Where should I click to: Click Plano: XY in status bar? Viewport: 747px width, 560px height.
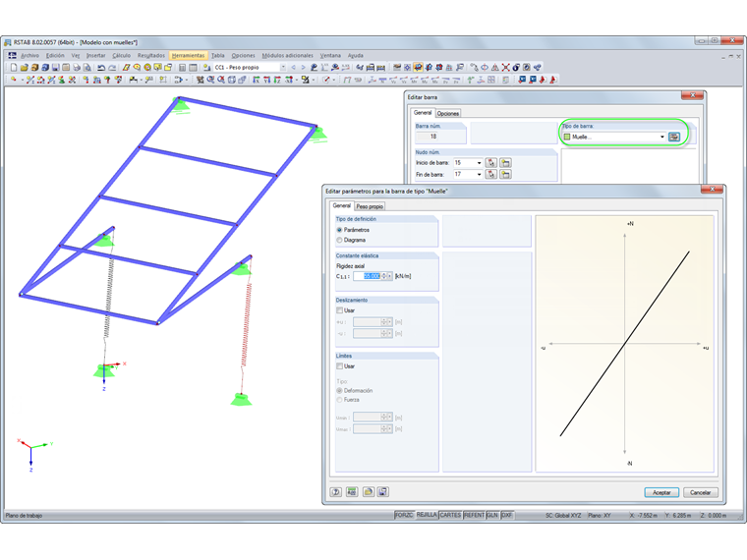[x=600, y=516]
